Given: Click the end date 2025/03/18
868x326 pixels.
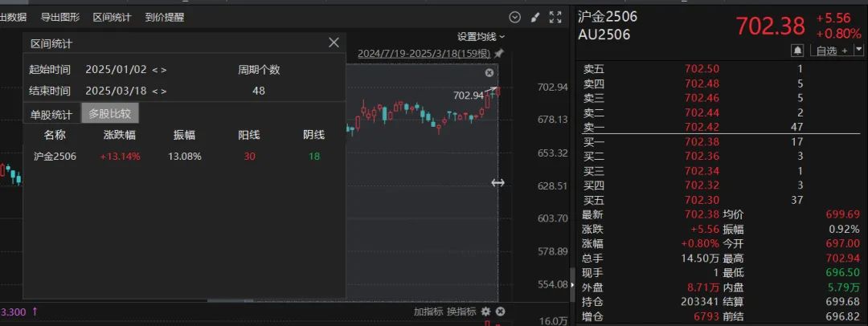Looking at the screenshot, I should [117, 91].
